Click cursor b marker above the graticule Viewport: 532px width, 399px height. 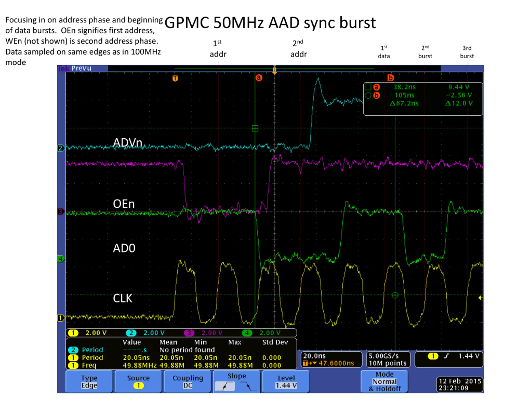click(390, 78)
